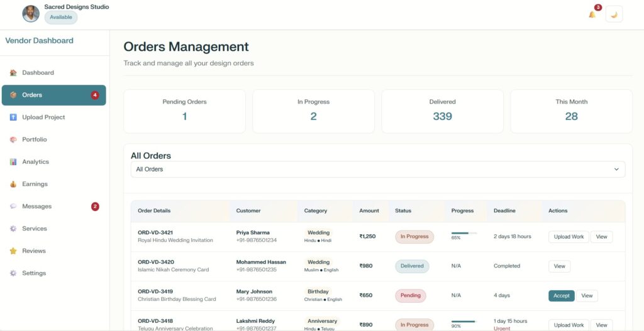Open the Services sidebar item
Screen dimensions: 644x331
tap(34, 229)
